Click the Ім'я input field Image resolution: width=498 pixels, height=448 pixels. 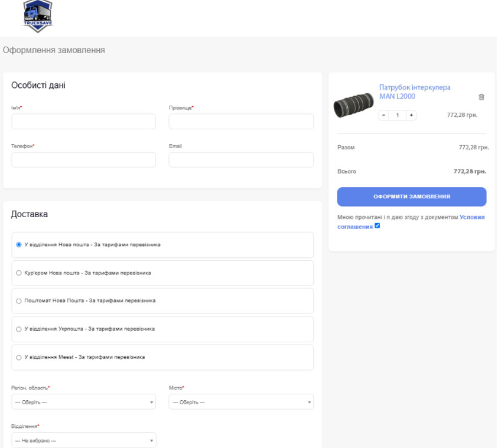83,122
